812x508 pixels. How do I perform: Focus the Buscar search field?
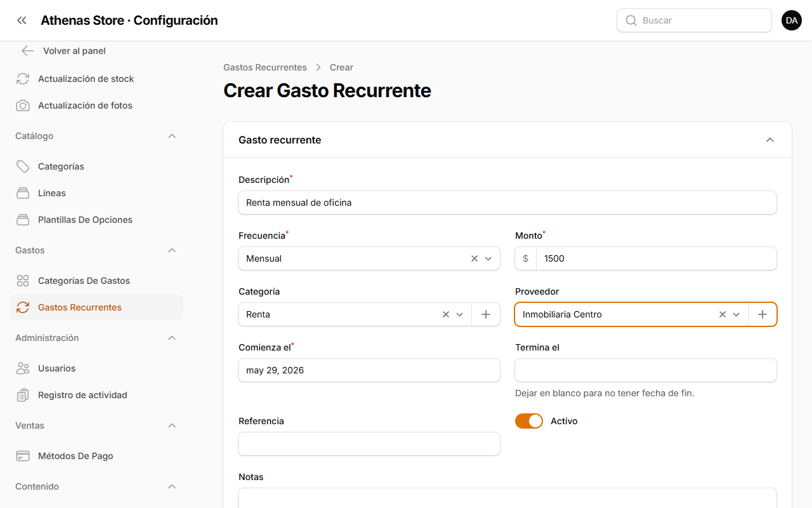694,20
